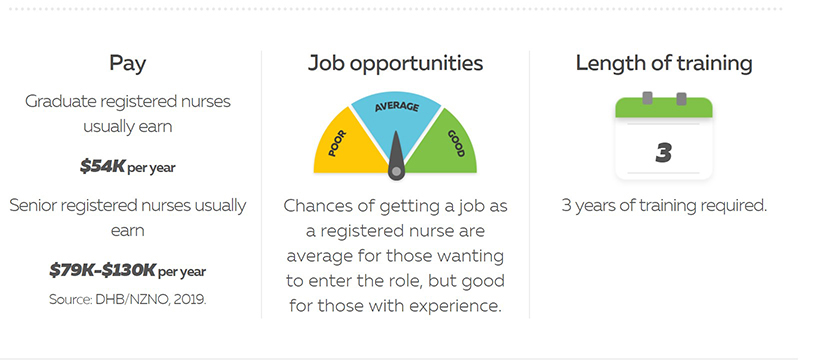
Task: Select the green GOOD gauge segment
Action: (447, 144)
